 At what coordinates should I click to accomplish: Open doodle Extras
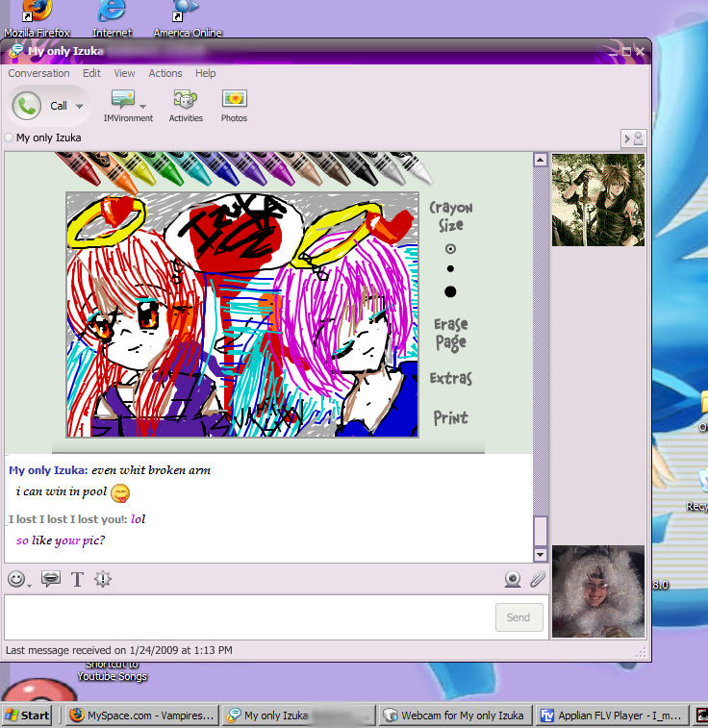pyautogui.click(x=451, y=378)
